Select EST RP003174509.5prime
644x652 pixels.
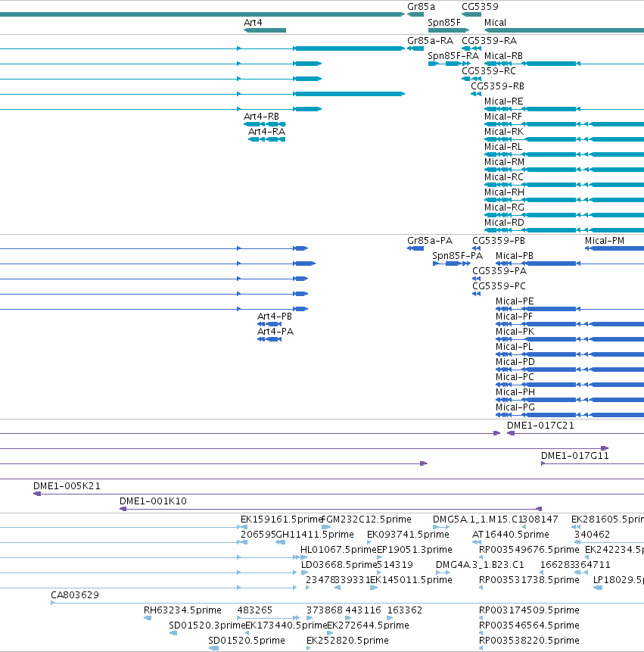coord(529,610)
